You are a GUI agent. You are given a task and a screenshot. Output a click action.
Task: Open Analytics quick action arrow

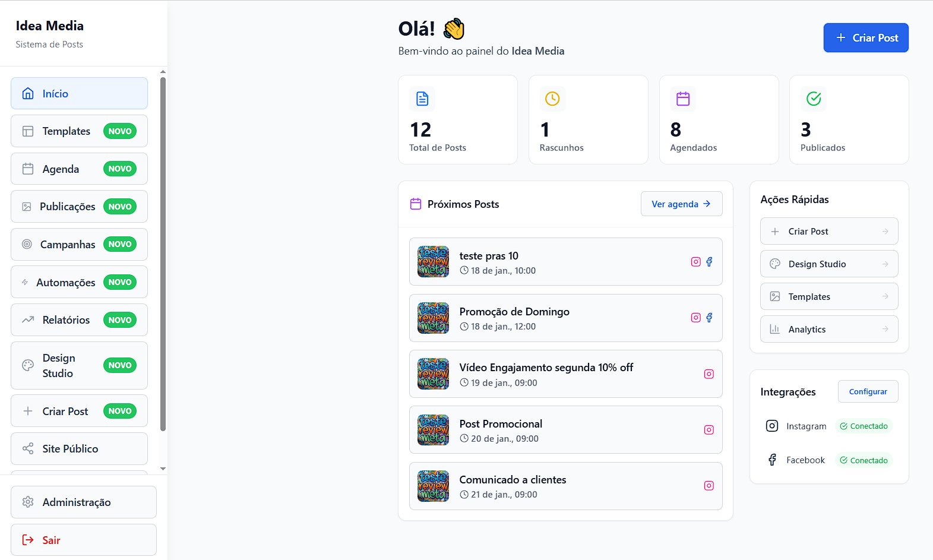pos(885,330)
